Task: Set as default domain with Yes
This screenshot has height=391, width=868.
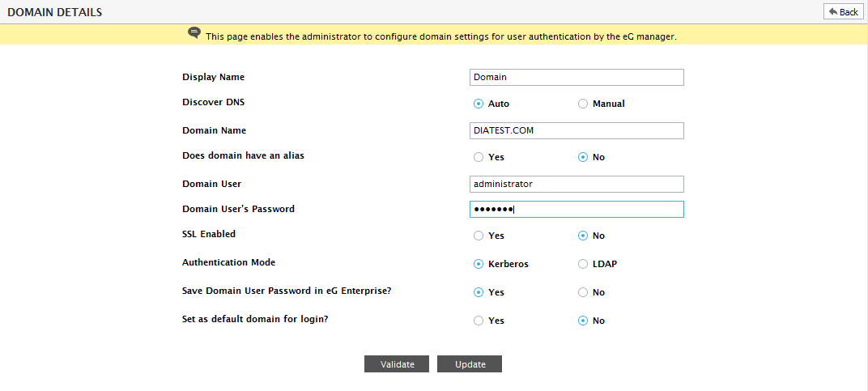Action: (479, 321)
